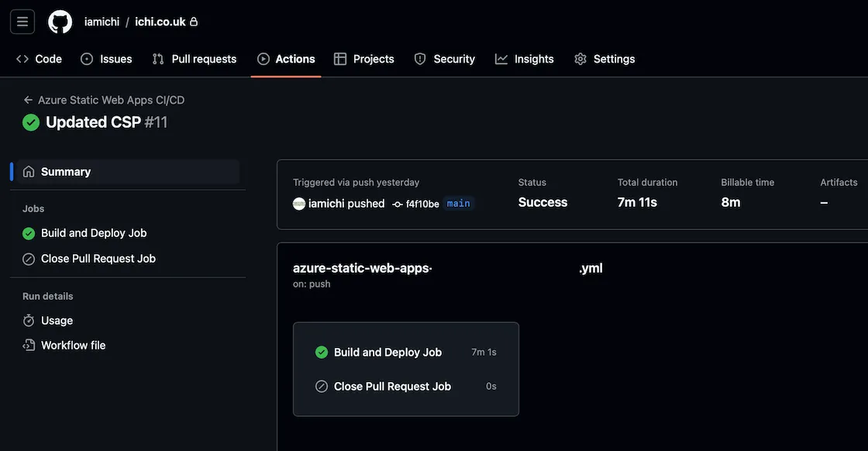
Task: Click the Updated CSP #11 title
Action: (106, 122)
